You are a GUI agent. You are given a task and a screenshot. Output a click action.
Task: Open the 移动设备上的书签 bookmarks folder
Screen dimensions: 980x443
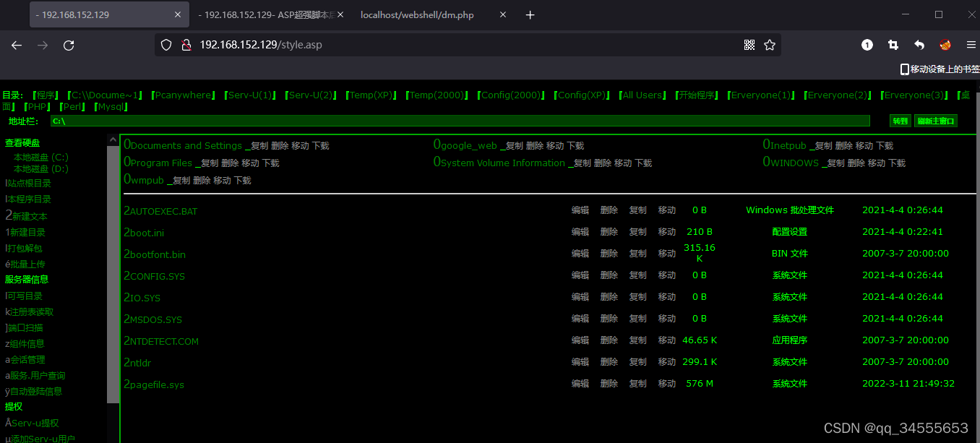pos(940,69)
